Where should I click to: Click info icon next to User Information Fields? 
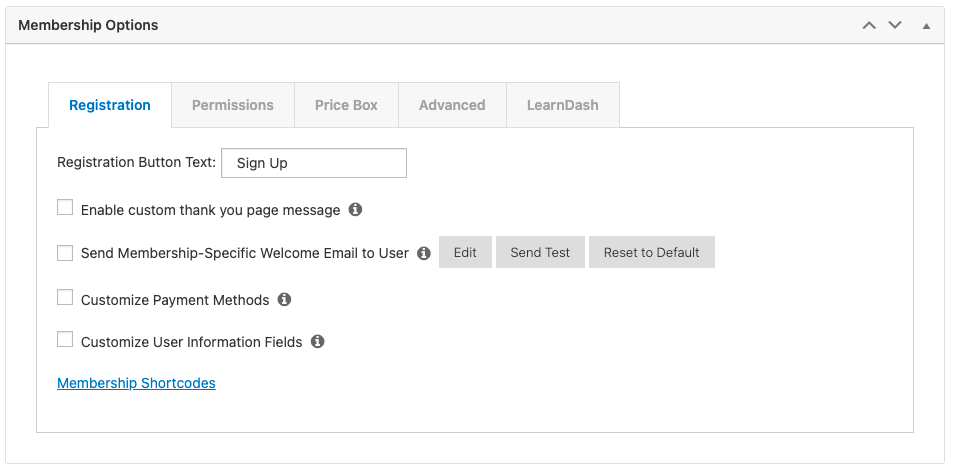click(x=317, y=341)
